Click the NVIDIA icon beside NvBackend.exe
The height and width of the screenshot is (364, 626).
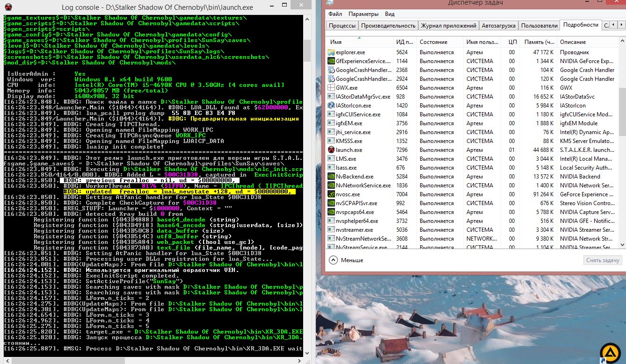click(x=331, y=177)
